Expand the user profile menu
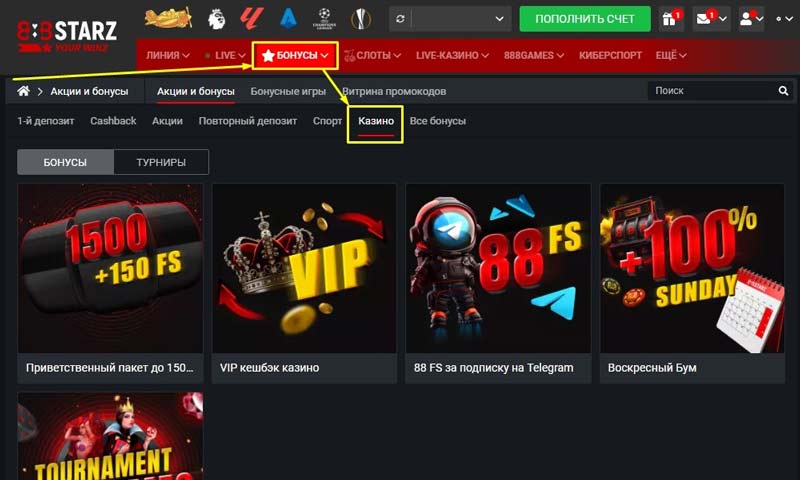 751,19
